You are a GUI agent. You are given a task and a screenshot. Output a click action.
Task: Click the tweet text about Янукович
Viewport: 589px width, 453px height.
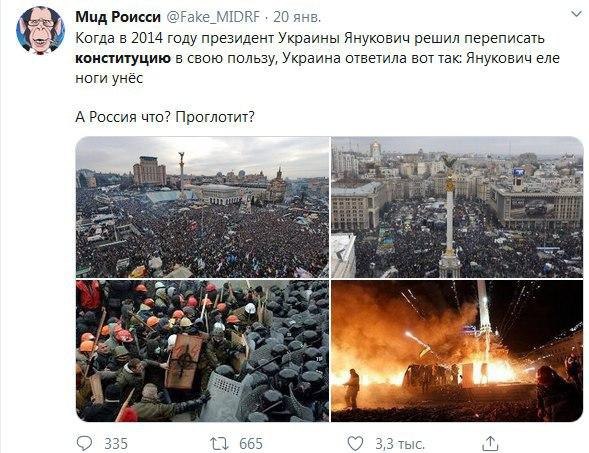click(317, 58)
